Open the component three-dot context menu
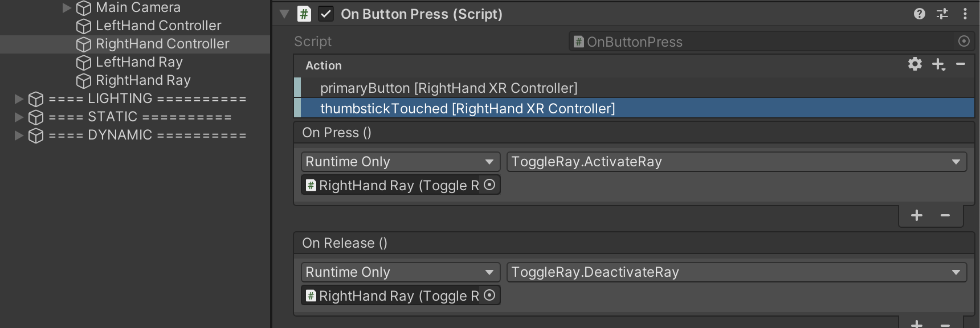The height and width of the screenshot is (328, 980). click(965, 14)
